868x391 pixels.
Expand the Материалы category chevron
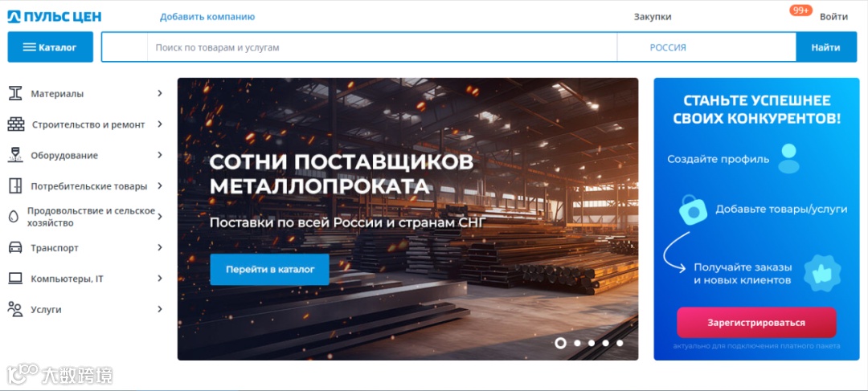[159, 93]
